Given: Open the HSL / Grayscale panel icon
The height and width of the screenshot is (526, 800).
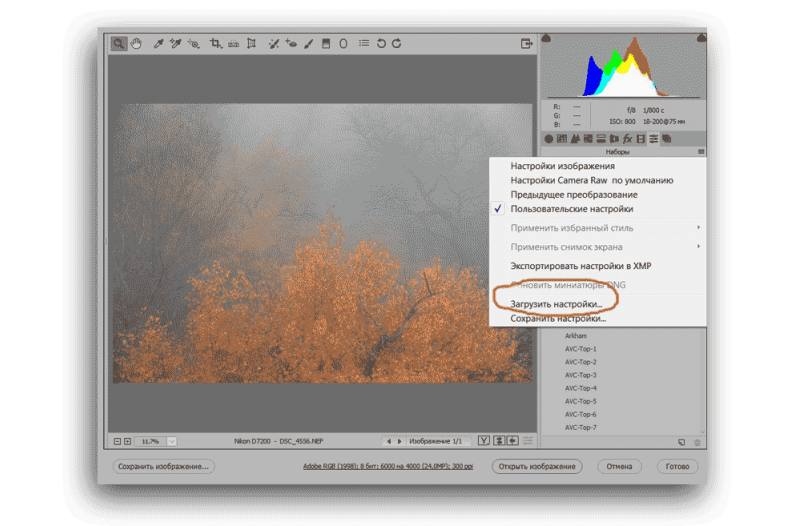Looking at the screenshot, I should [588, 139].
